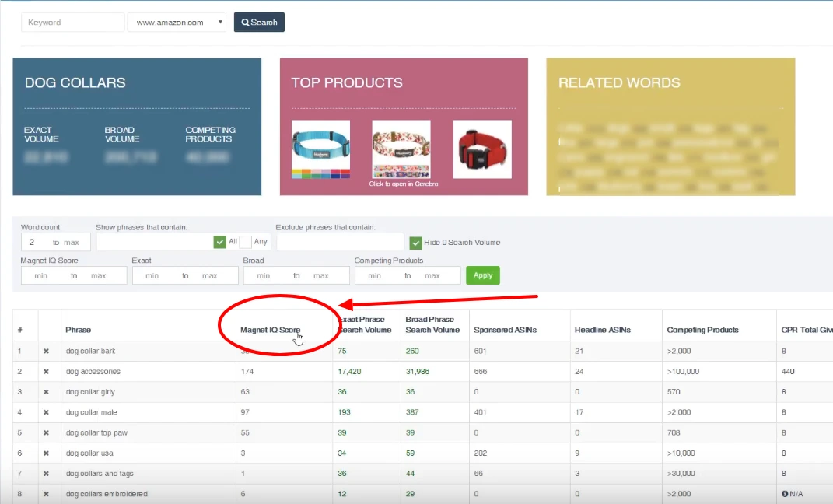Remove "dog collar girly" with its X icon

(46, 391)
